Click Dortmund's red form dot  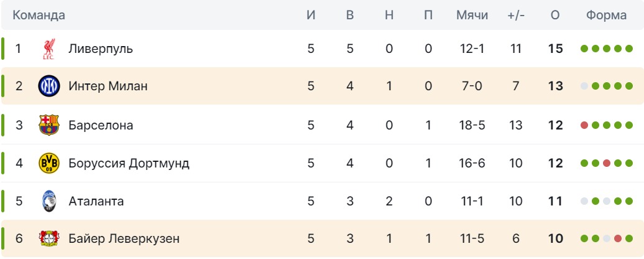click(x=606, y=163)
